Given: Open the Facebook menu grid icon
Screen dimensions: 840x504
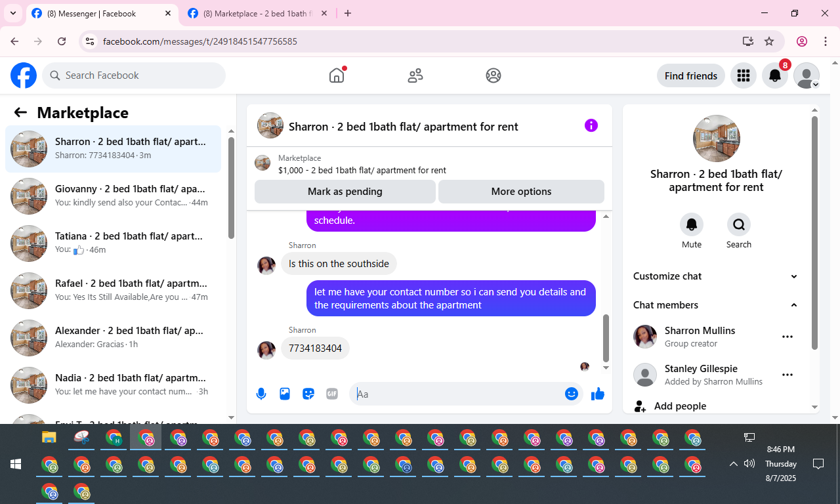Looking at the screenshot, I should [744, 75].
